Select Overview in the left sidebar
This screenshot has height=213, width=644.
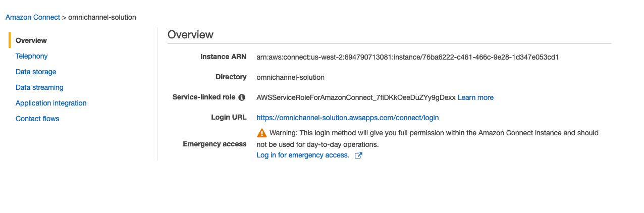(x=31, y=40)
